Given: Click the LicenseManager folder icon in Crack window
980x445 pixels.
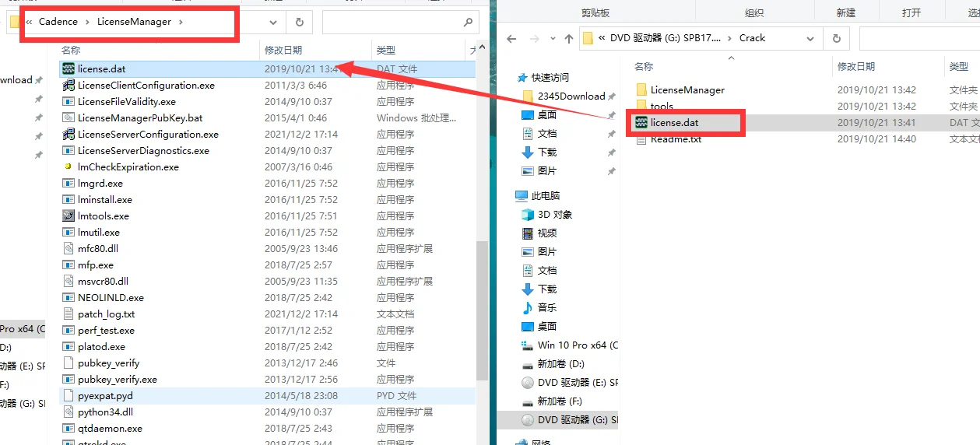Looking at the screenshot, I should pyautogui.click(x=641, y=90).
